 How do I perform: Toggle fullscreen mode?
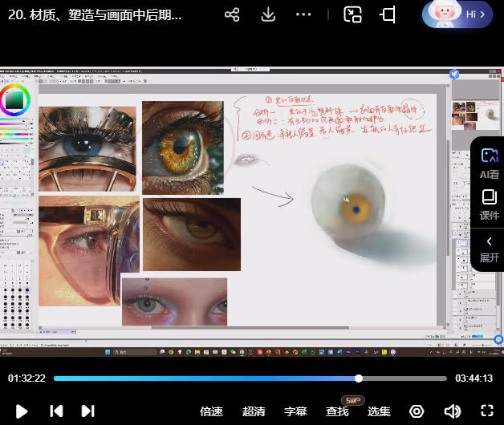pyautogui.click(x=486, y=411)
